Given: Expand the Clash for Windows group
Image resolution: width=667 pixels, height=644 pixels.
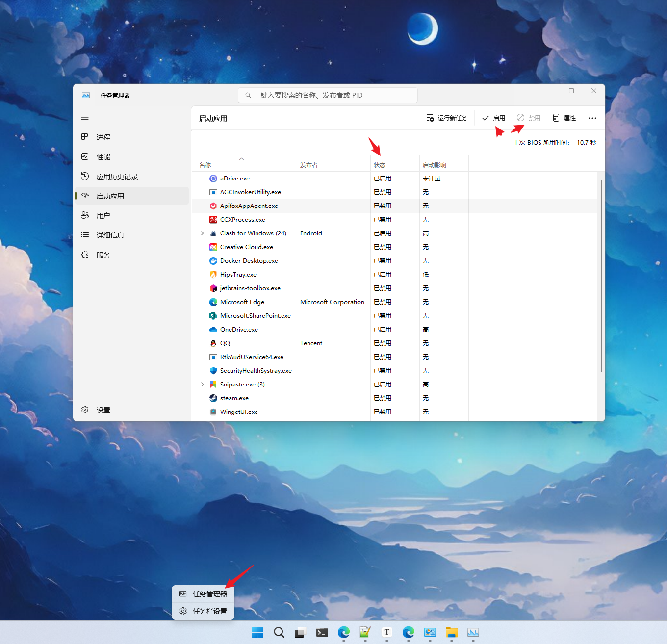Looking at the screenshot, I should click(x=202, y=233).
